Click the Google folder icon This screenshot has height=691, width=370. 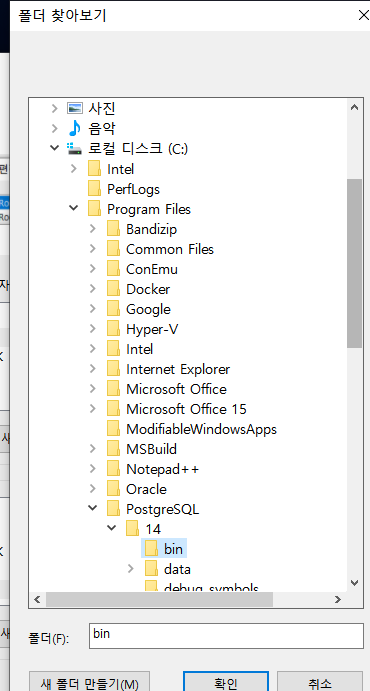113,309
